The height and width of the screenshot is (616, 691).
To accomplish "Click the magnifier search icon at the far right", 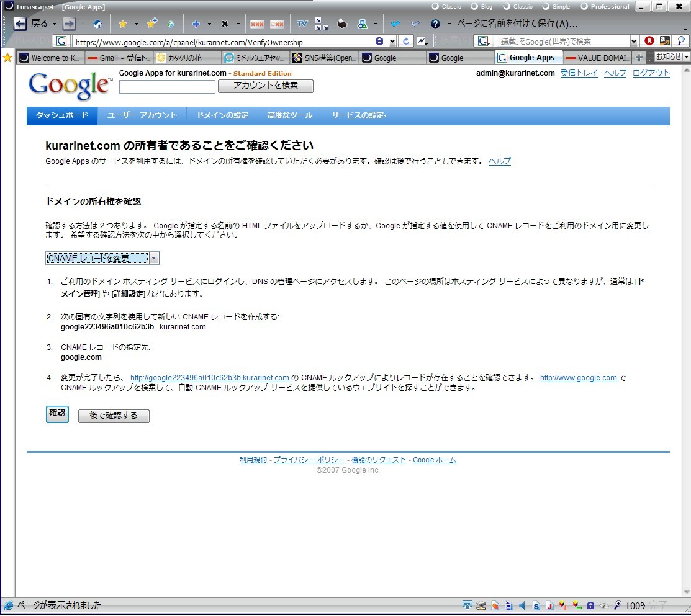I will (681, 41).
